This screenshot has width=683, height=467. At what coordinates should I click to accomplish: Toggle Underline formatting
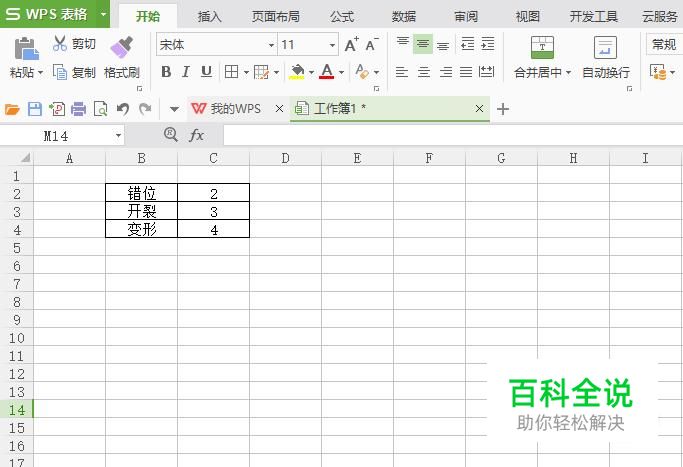206,72
